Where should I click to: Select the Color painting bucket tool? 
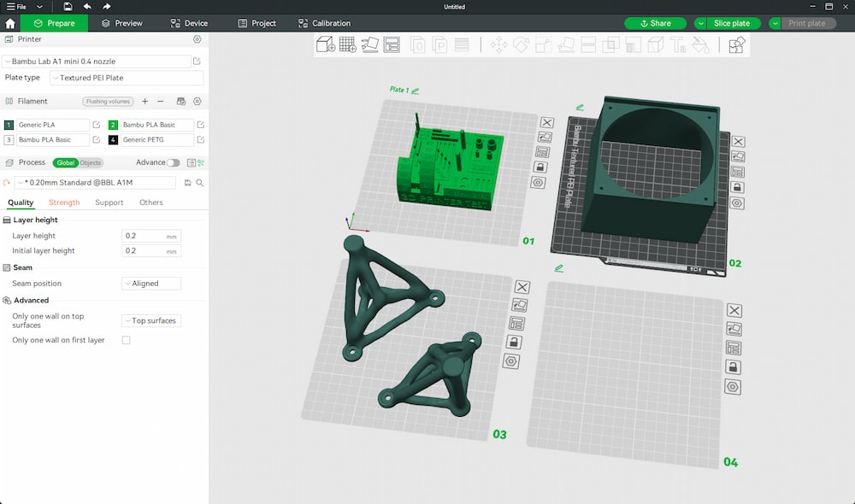pyautogui.click(x=701, y=44)
